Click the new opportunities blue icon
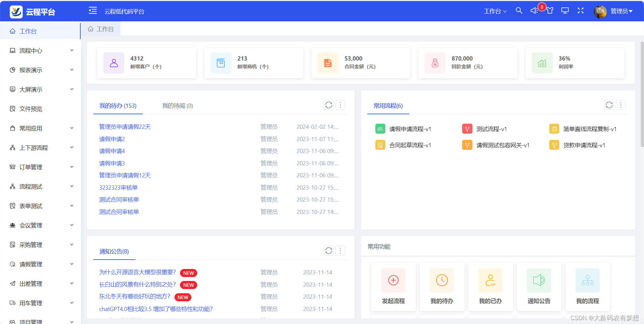The width and height of the screenshot is (644, 324). 221,63
